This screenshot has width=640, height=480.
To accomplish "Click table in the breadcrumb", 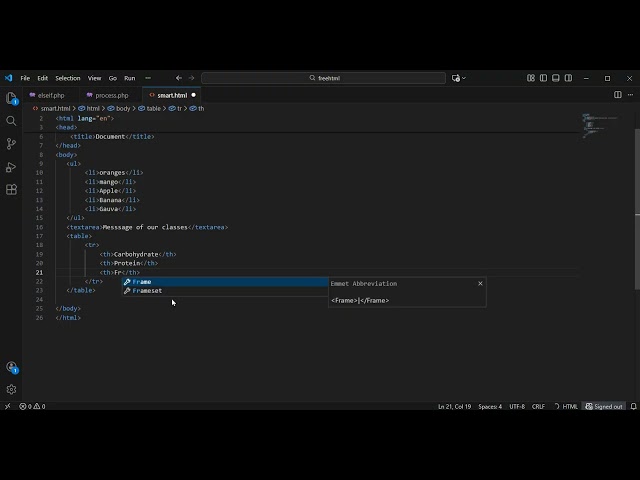I will click(x=153, y=108).
